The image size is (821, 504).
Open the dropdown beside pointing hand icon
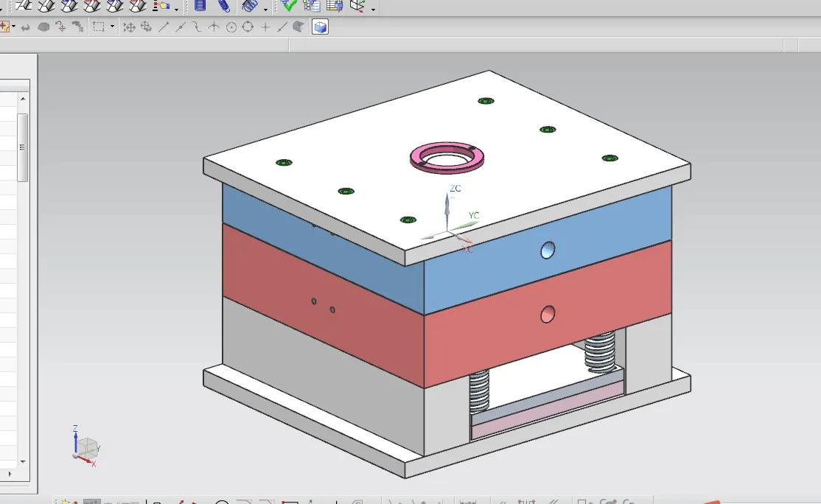click(x=176, y=9)
